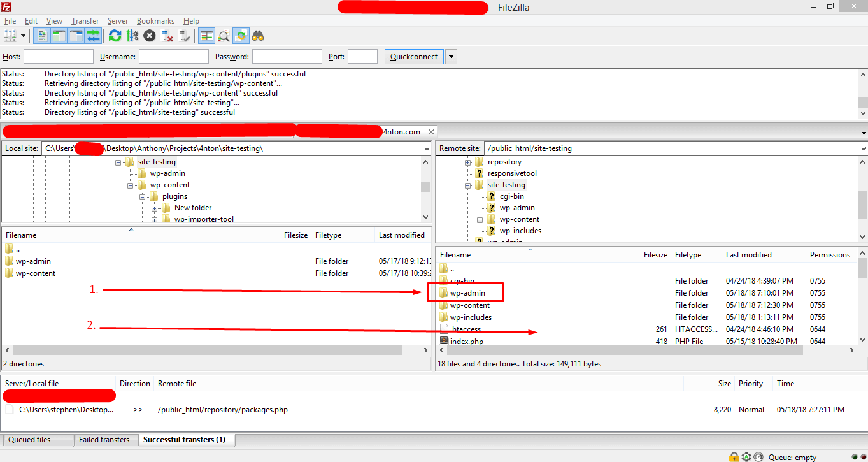Cancel the current operation

click(150, 36)
